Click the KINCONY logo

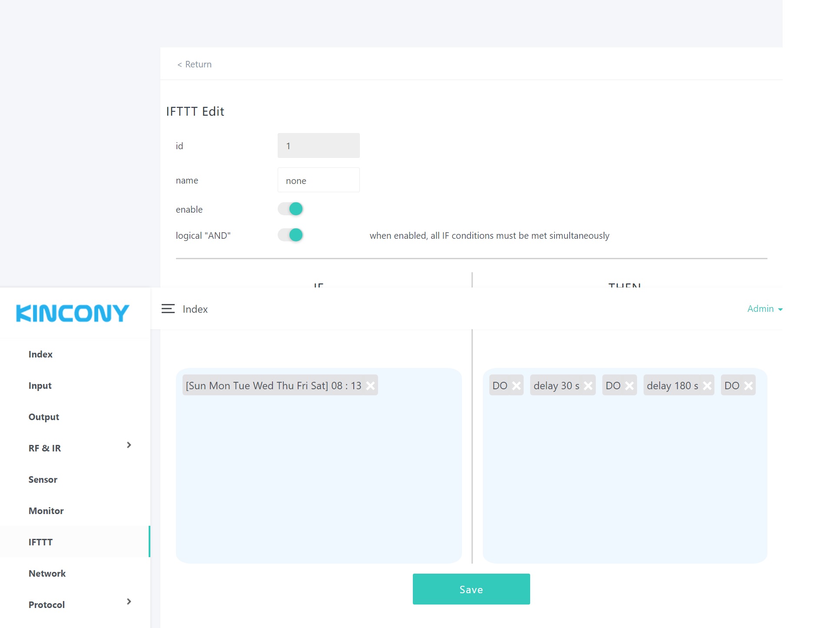[73, 313]
